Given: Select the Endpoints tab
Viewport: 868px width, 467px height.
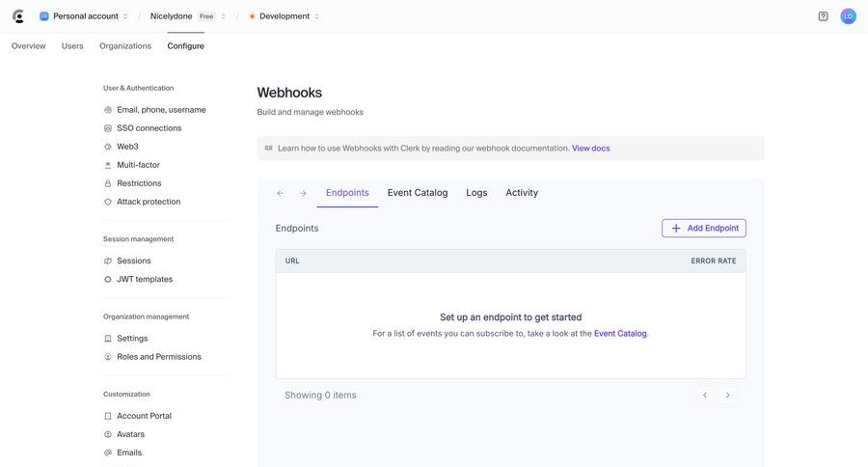Looking at the screenshot, I should coord(347,193).
